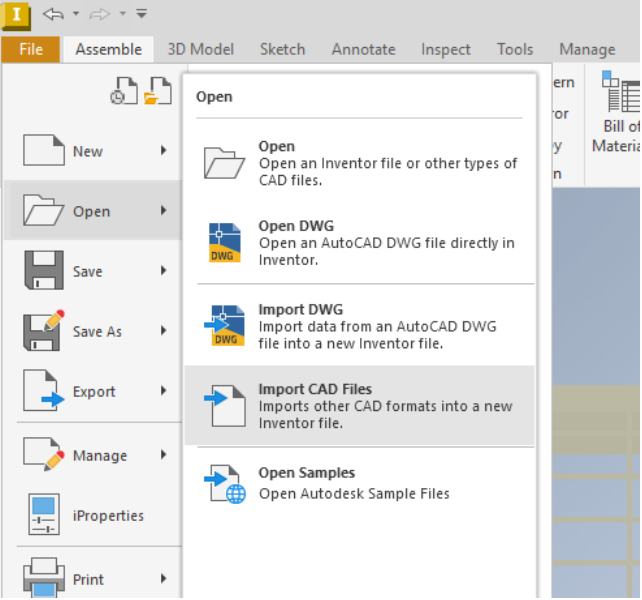Click the Export page with arrow icon
The width and height of the screenshot is (642, 600).
point(43,390)
